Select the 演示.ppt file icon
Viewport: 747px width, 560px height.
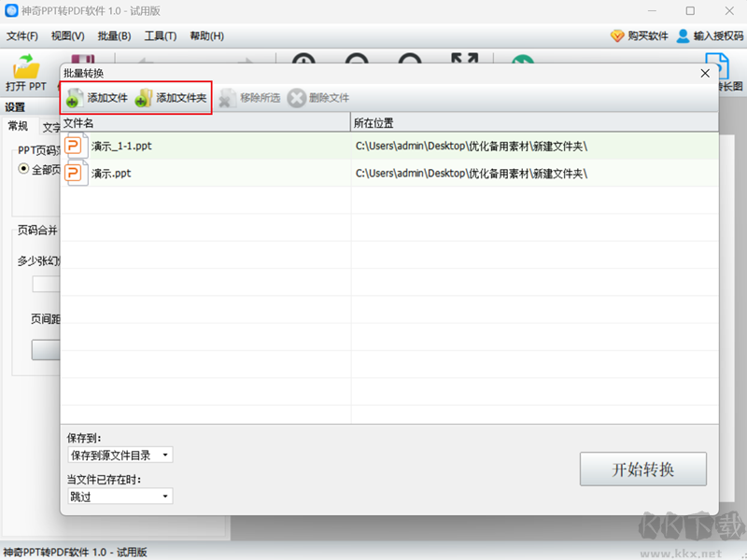76,173
